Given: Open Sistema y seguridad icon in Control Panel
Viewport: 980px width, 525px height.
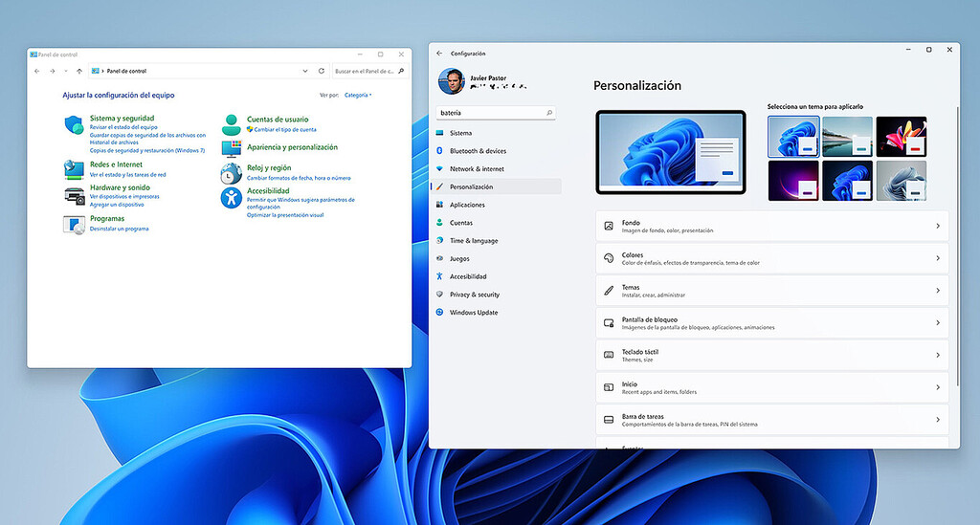Looking at the screenshot, I should (74, 125).
